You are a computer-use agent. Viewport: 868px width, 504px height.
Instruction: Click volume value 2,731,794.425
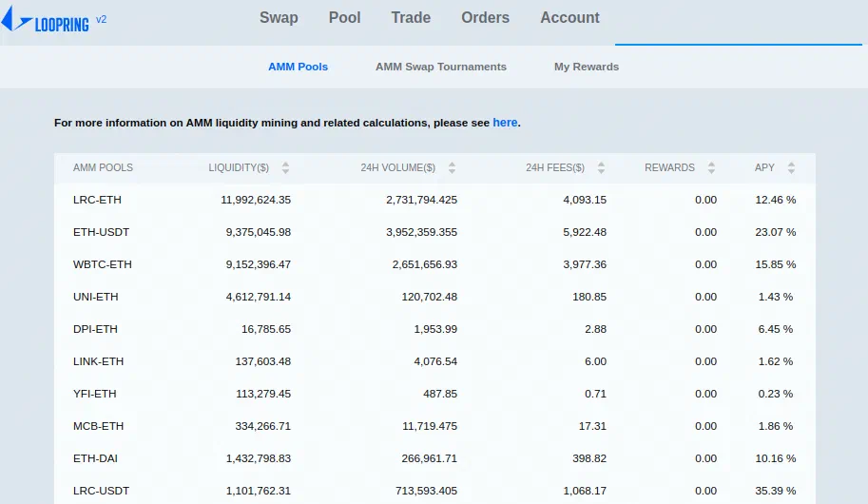[422, 200]
